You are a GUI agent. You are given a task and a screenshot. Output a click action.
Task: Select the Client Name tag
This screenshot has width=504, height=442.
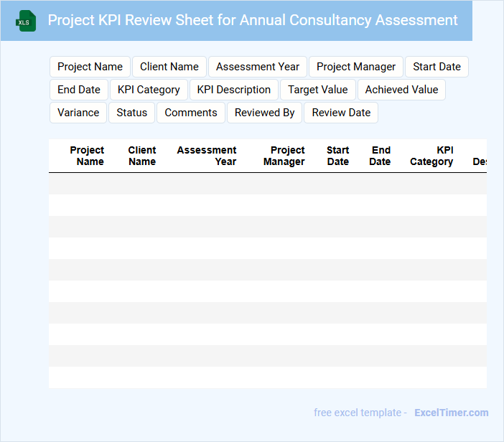pos(169,67)
